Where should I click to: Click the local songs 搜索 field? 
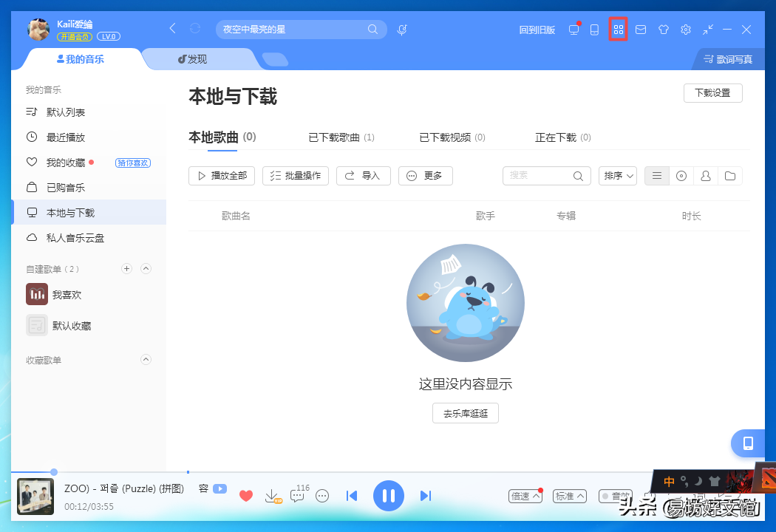(x=546, y=176)
